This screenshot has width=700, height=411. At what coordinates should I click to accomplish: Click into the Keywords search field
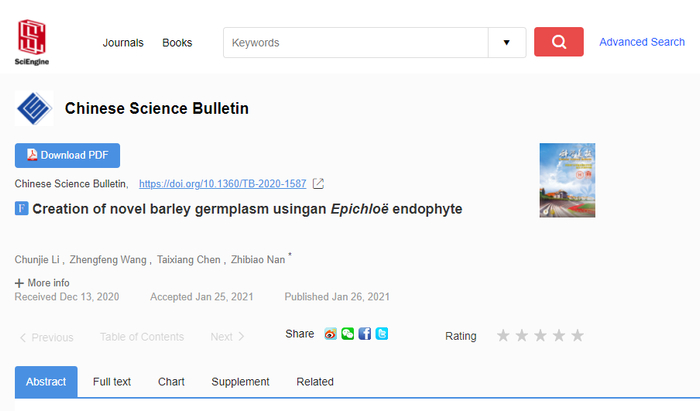(x=355, y=43)
